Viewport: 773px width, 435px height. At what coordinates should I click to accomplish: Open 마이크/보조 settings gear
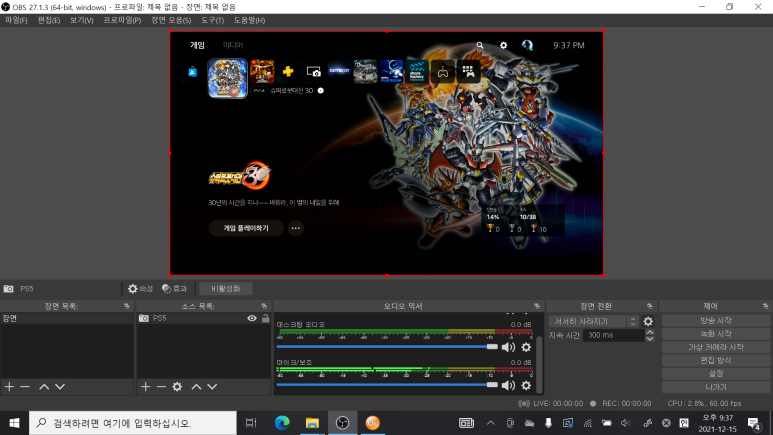pos(527,385)
